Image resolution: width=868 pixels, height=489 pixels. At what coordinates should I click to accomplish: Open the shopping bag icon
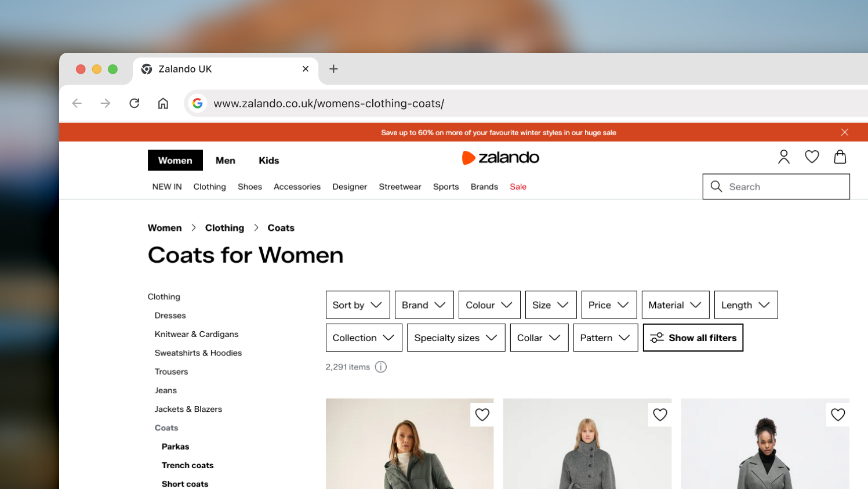[x=840, y=157]
